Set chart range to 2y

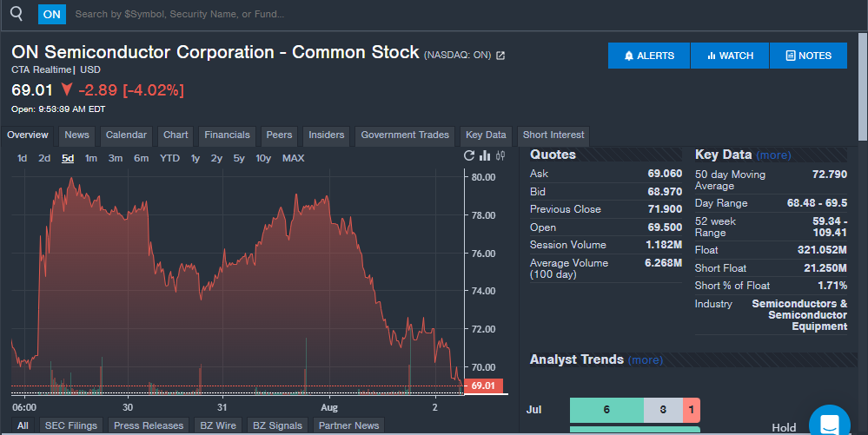pyautogui.click(x=216, y=158)
